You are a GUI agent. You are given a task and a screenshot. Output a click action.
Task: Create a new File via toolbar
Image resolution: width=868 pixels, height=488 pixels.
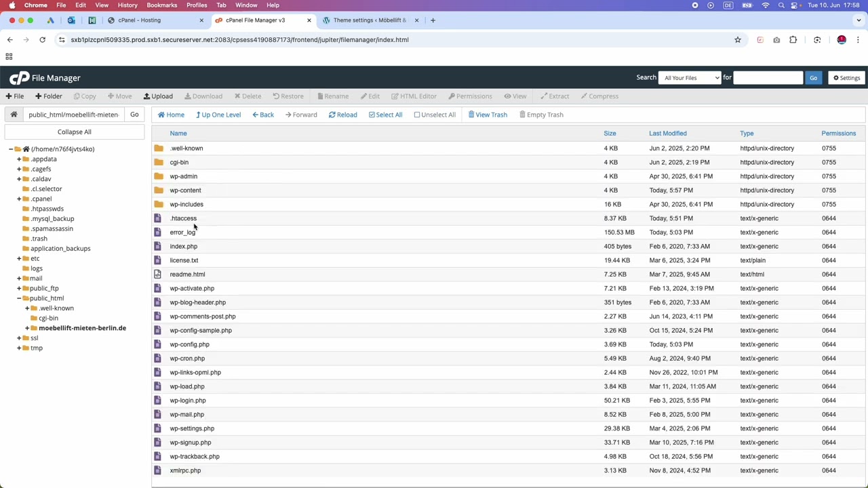click(x=15, y=96)
